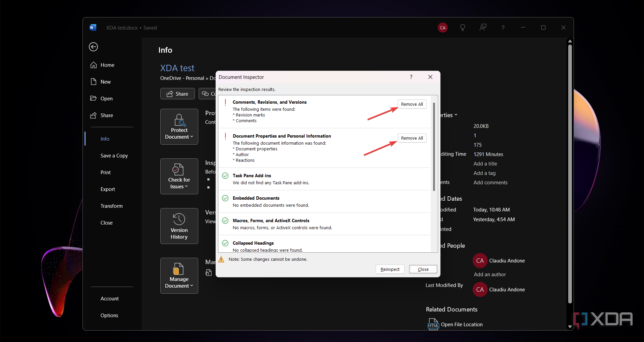Click the Info page scroll-down arrow

[570, 327]
